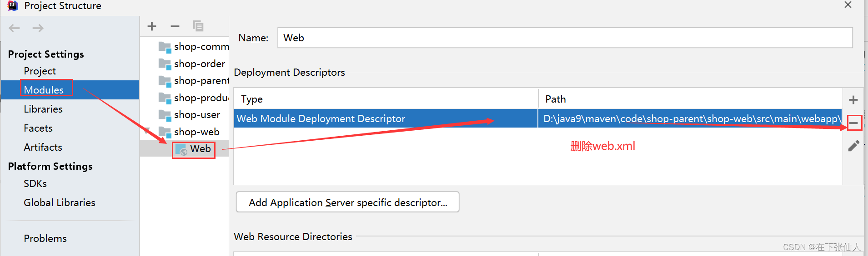
Task: Select Web Module Deployment Descriptor row
Action: (538, 118)
